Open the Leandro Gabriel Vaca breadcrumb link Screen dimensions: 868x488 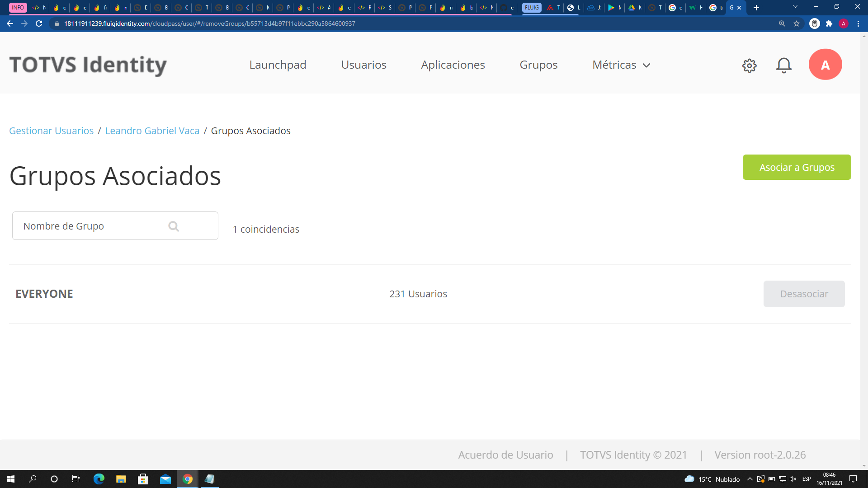coord(152,131)
